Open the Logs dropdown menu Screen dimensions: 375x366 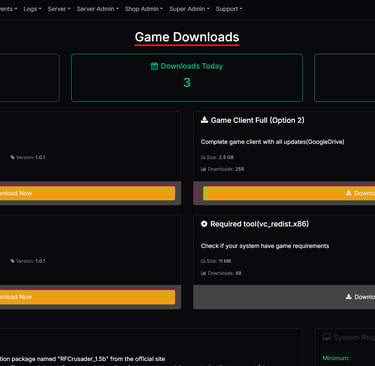point(32,9)
